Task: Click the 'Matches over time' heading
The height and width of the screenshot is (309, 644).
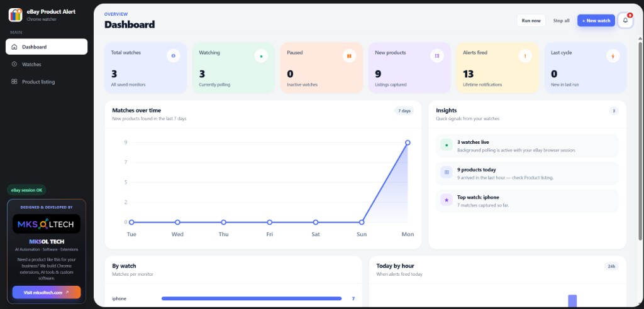Action: [136, 111]
